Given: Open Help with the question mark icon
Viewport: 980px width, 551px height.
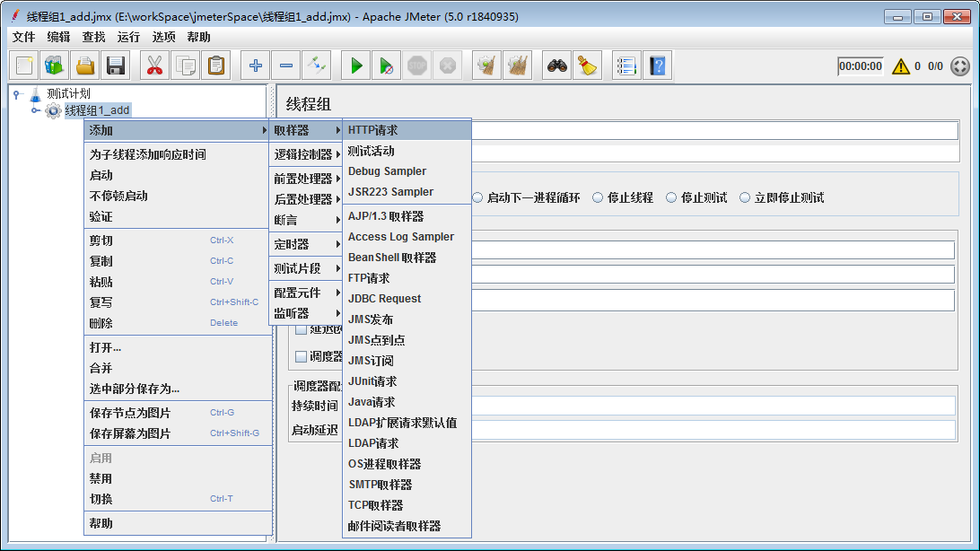Looking at the screenshot, I should 658,66.
